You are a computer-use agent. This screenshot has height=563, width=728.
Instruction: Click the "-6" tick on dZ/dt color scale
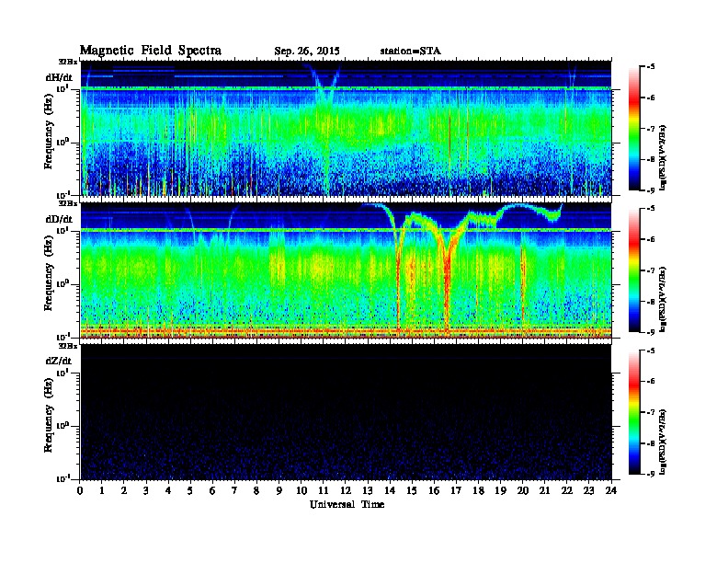pyautogui.click(x=651, y=382)
